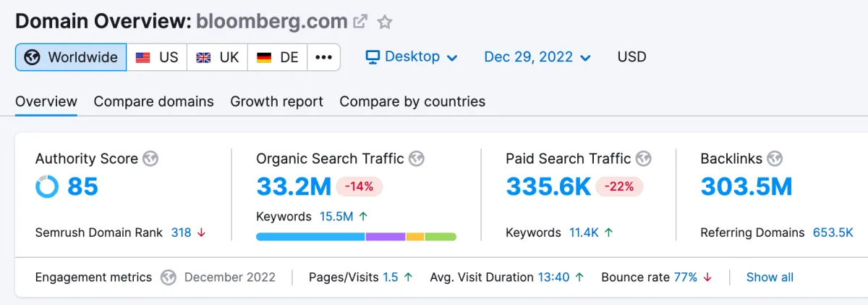Screen dimensions: 868x305
Task: Click orange segment of keywords distribution bar
Action: (x=415, y=236)
